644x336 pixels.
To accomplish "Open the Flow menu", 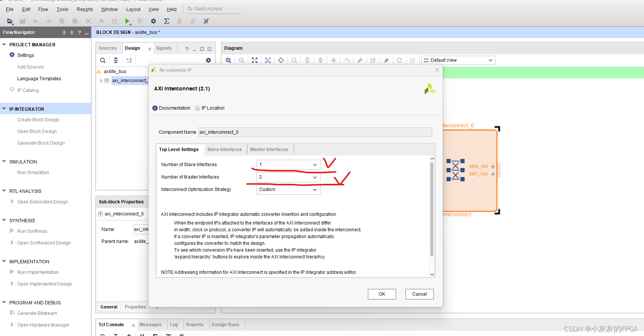I will point(43,9).
